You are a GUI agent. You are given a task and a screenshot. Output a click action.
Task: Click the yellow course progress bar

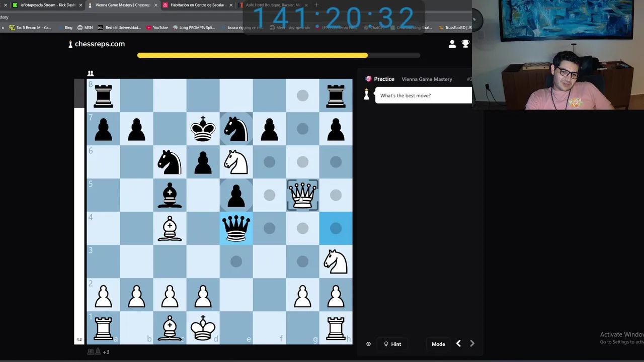pos(252,55)
